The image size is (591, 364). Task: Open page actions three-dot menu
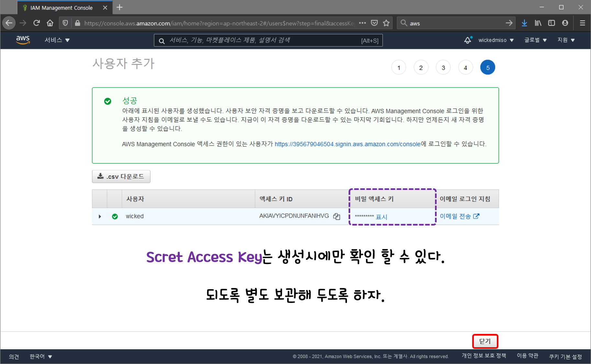click(362, 23)
